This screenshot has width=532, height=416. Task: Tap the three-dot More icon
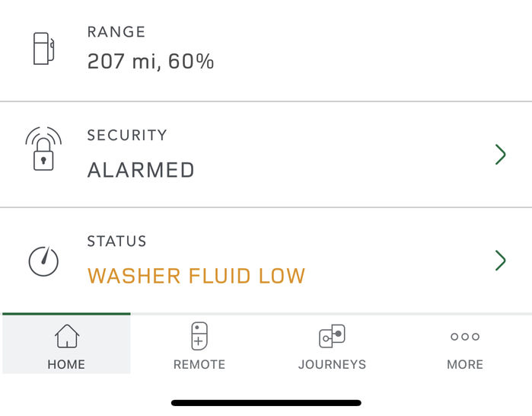[x=465, y=337]
